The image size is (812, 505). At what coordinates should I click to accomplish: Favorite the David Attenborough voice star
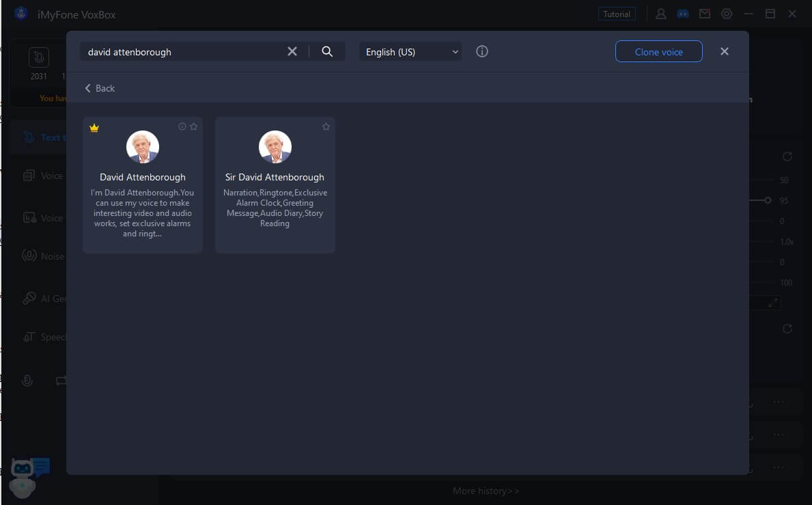[x=194, y=126]
